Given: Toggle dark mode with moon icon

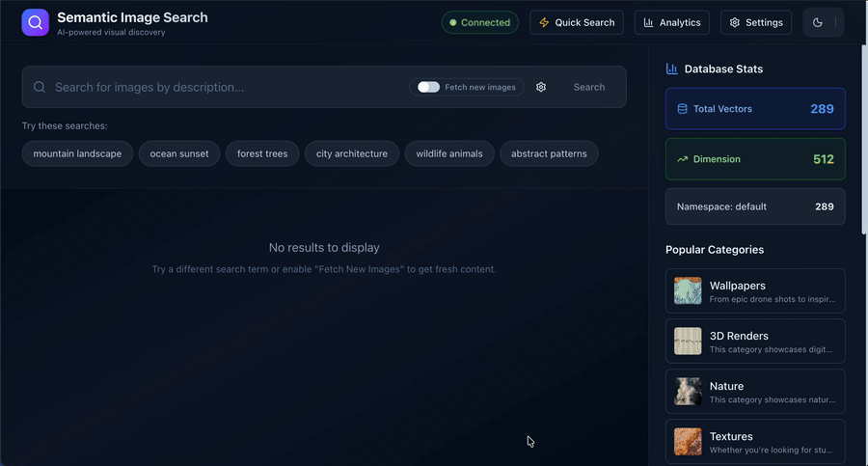Looking at the screenshot, I should tap(818, 22).
